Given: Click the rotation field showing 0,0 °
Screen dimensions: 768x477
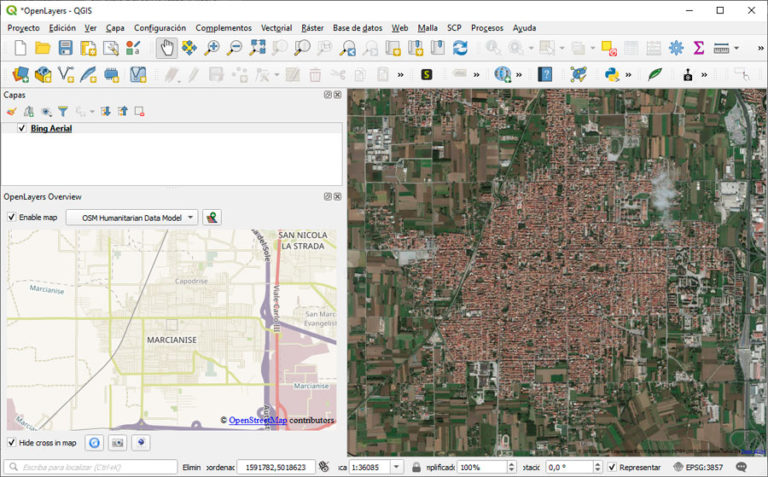Looking at the screenshot, I should point(569,467).
